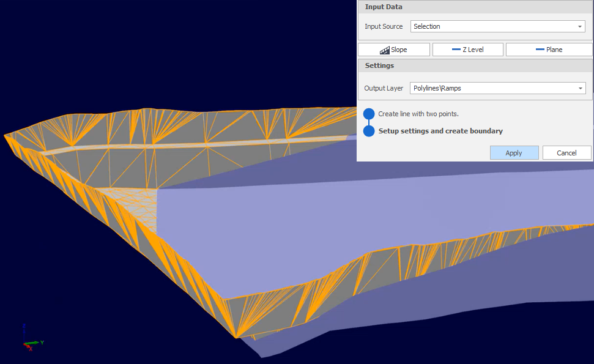Viewport: 594px width, 364px height.
Task: Click the blue line icon beside Plane
Action: [540, 50]
